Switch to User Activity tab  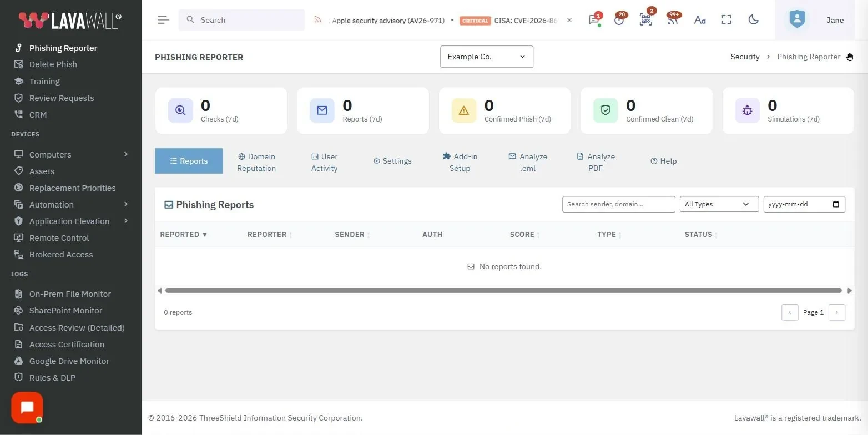(x=324, y=162)
